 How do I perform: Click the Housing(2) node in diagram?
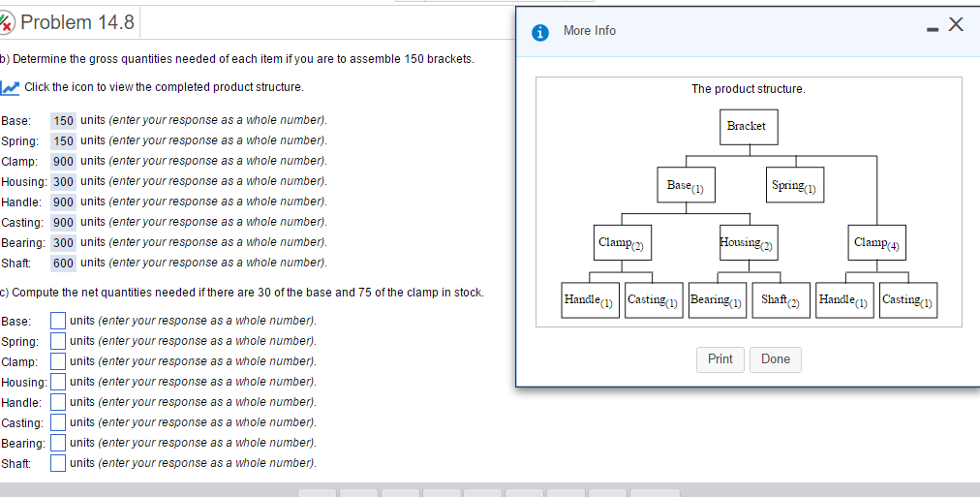[x=749, y=242]
